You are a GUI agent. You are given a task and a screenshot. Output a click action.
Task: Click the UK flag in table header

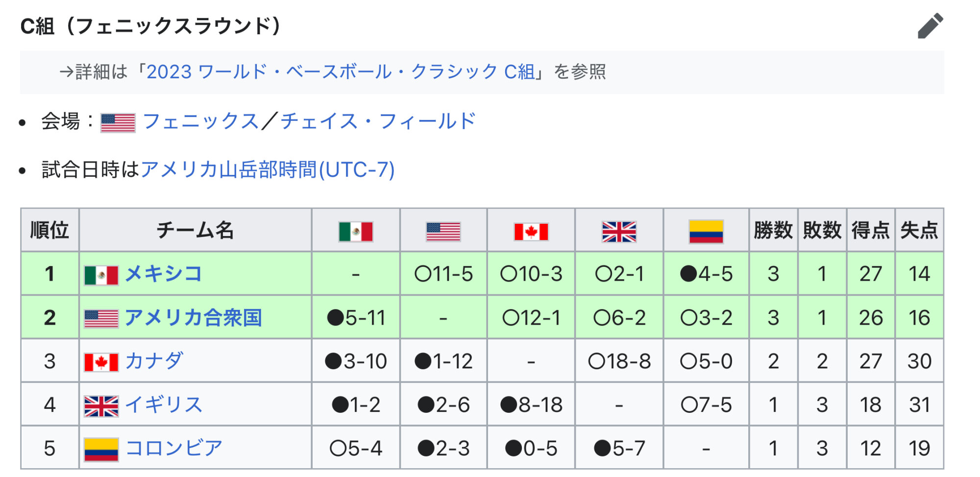pos(619,231)
